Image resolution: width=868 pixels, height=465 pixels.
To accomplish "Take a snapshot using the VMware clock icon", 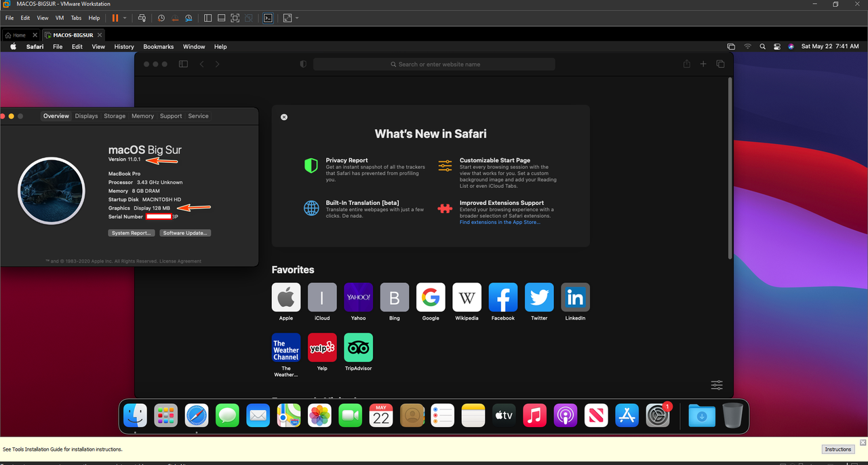I will point(161,18).
